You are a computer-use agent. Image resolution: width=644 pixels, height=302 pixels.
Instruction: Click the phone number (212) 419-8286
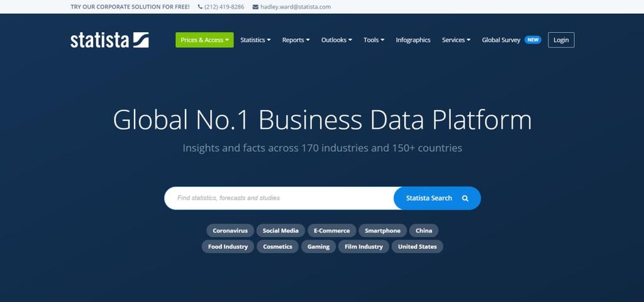[225, 7]
